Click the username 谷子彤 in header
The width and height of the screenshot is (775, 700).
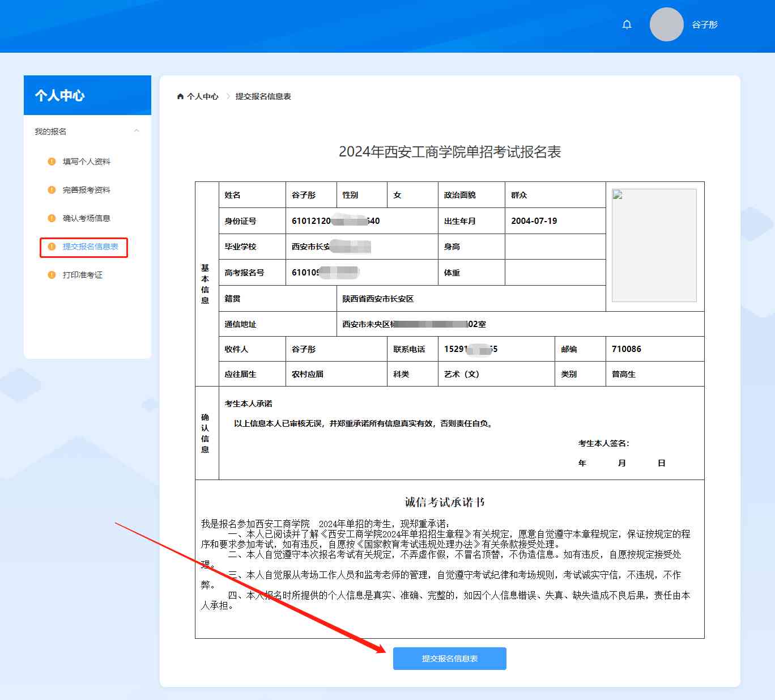pos(705,25)
